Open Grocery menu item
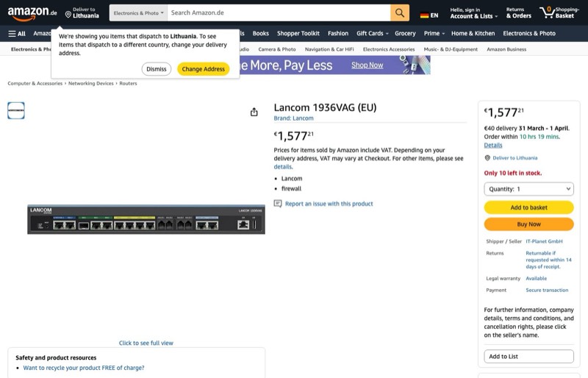588x378 pixels. coord(405,33)
